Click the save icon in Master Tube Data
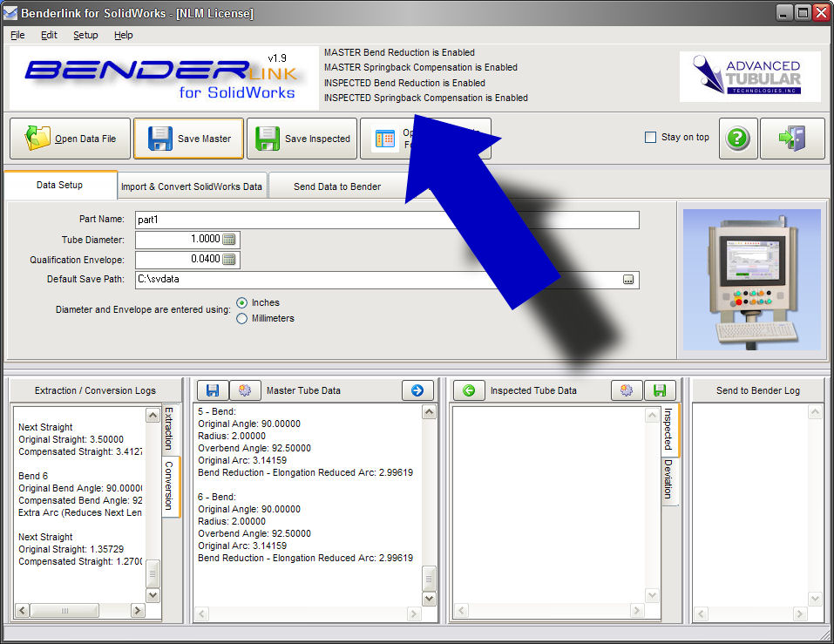This screenshot has height=644, width=834. [x=212, y=390]
